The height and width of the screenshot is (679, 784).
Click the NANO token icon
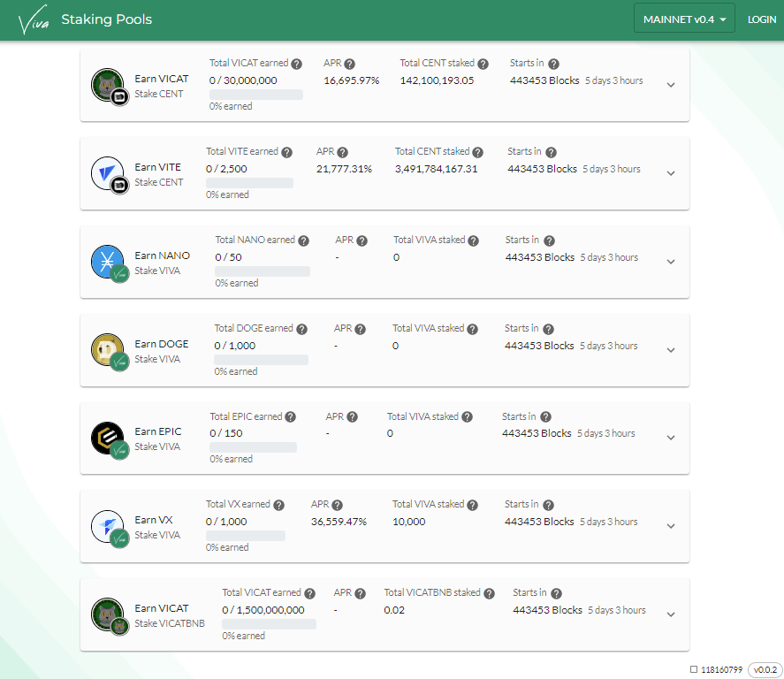pos(108,262)
